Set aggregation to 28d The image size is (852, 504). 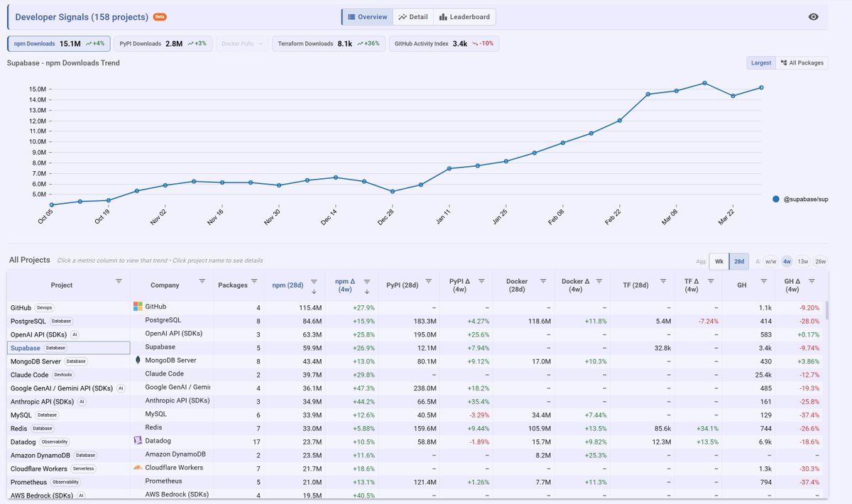tap(739, 261)
